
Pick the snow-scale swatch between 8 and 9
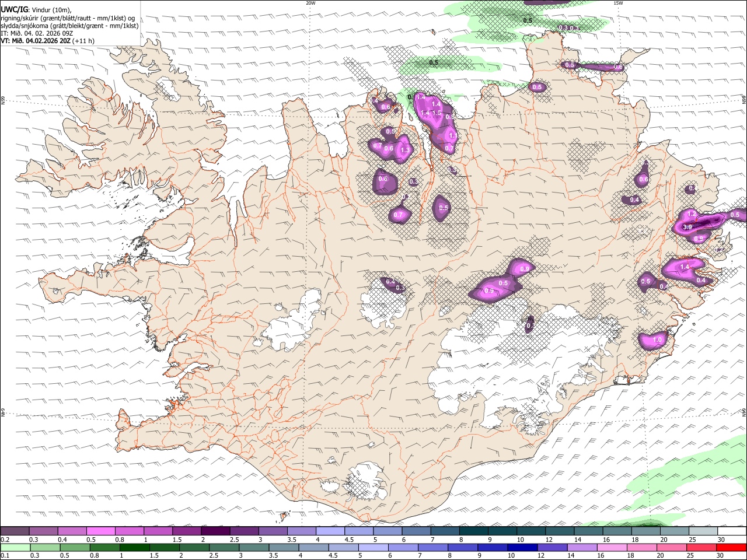click(x=473, y=531)
